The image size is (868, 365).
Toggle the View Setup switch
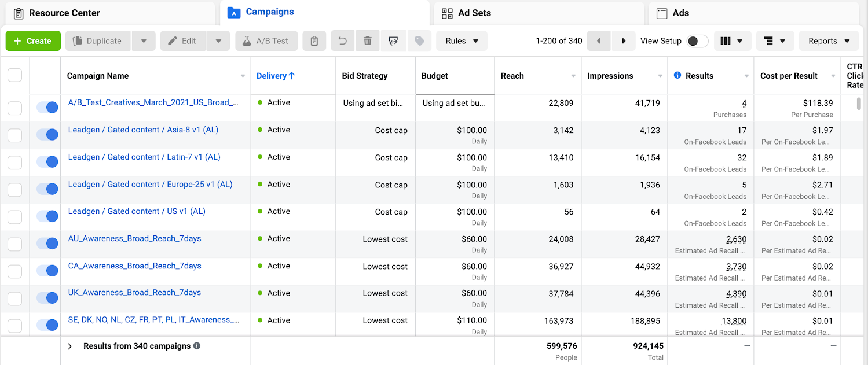click(x=697, y=41)
